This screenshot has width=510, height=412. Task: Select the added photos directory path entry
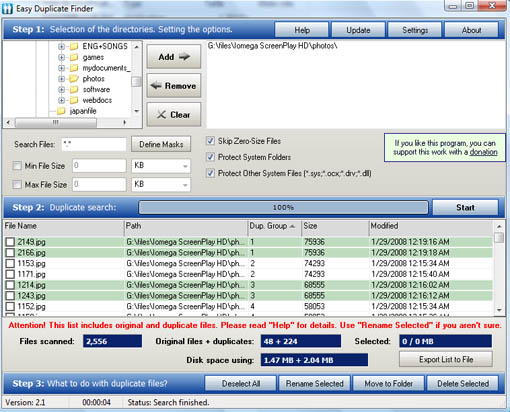pos(272,46)
